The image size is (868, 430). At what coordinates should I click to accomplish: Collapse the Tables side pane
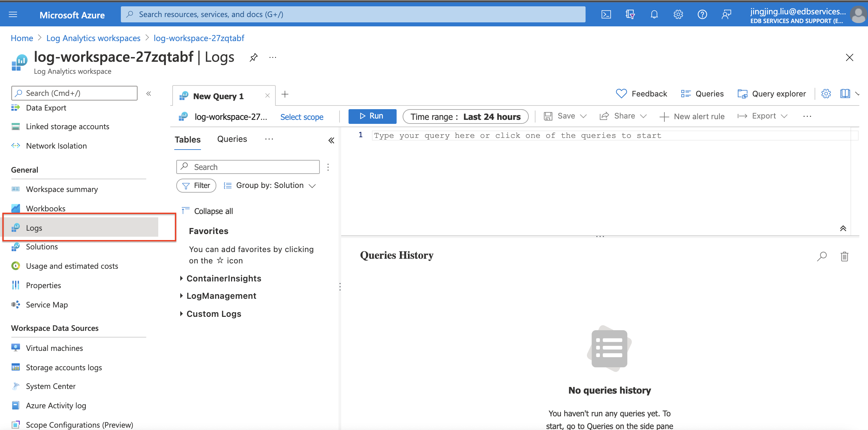[x=331, y=140]
